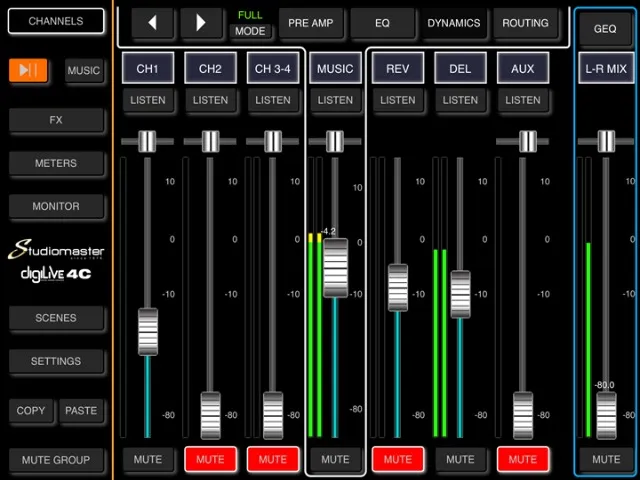Open the GEQ graphic equalizer
This screenshot has width=640, height=480.
[605, 28]
